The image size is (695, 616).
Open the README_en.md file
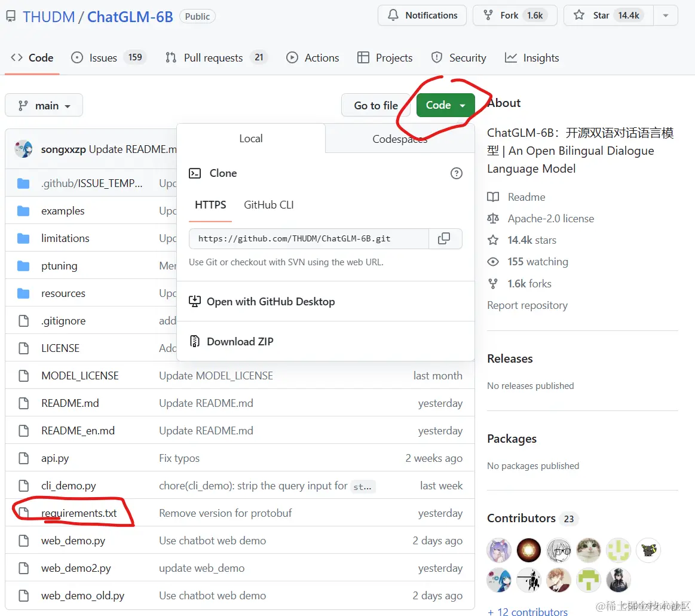[78, 431]
